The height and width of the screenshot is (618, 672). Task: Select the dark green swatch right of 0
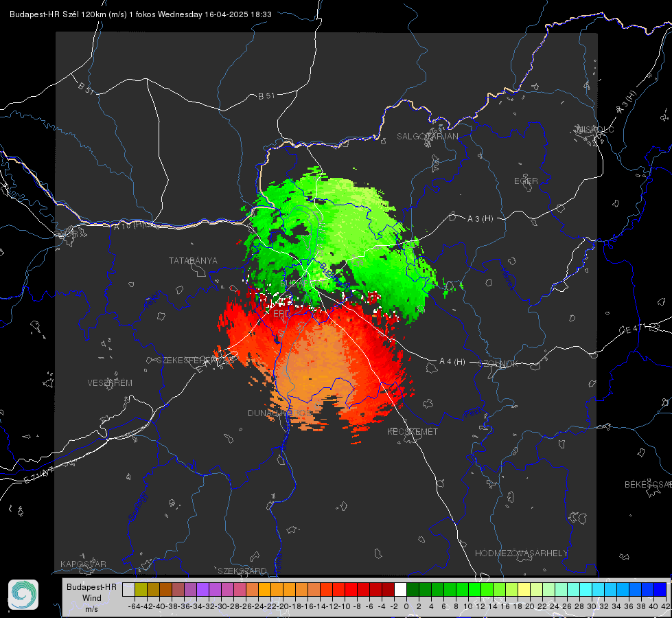pos(413,589)
